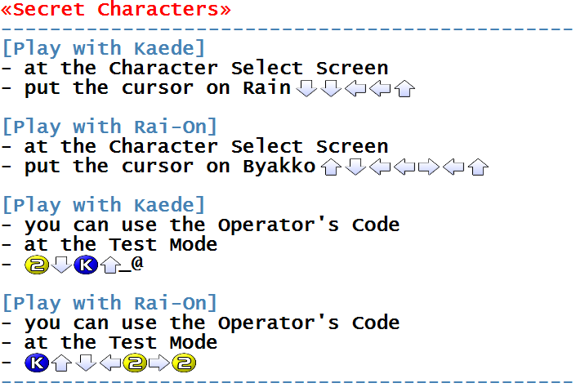The image size is (576, 392).
Task: Click the right arrow in the Byakko sequence
Action: 429,167
